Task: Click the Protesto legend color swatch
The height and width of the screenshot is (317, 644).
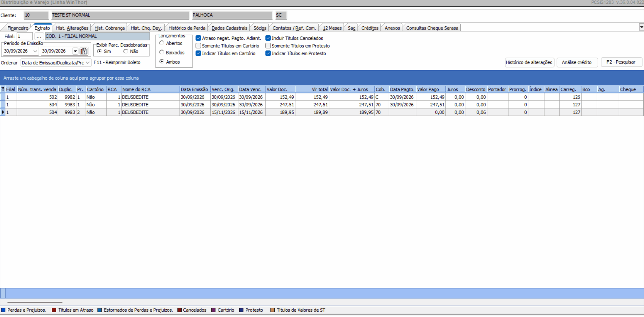Action: (241, 310)
